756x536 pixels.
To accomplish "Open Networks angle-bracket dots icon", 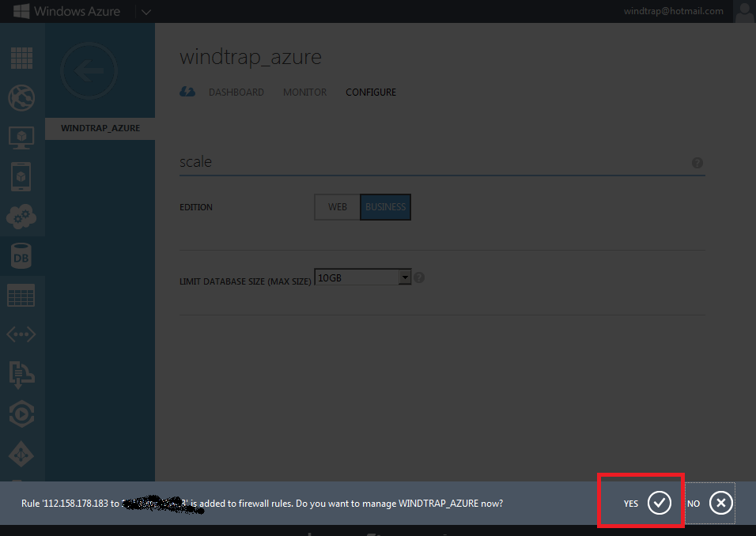I will pos(21,334).
